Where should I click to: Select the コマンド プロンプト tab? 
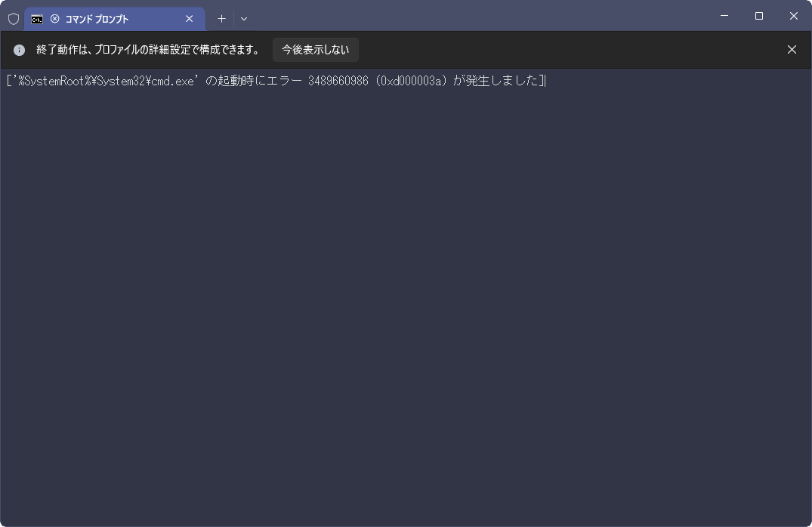(115, 19)
